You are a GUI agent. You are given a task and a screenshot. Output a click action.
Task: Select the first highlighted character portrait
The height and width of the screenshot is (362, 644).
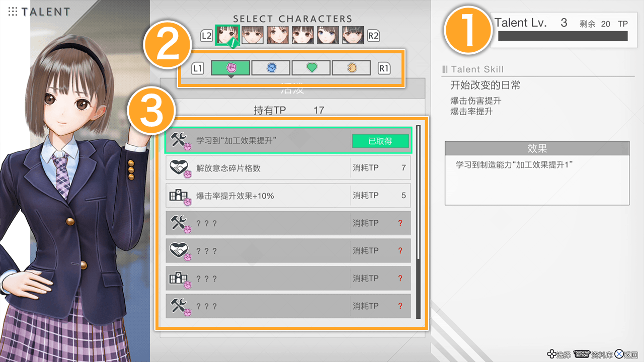(x=227, y=35)
